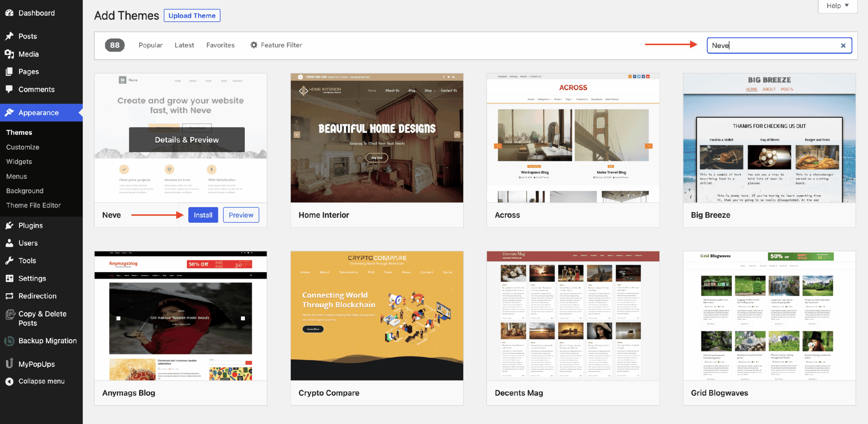
Task: Click the Upload Theme button
Action: tap(192, 16)
